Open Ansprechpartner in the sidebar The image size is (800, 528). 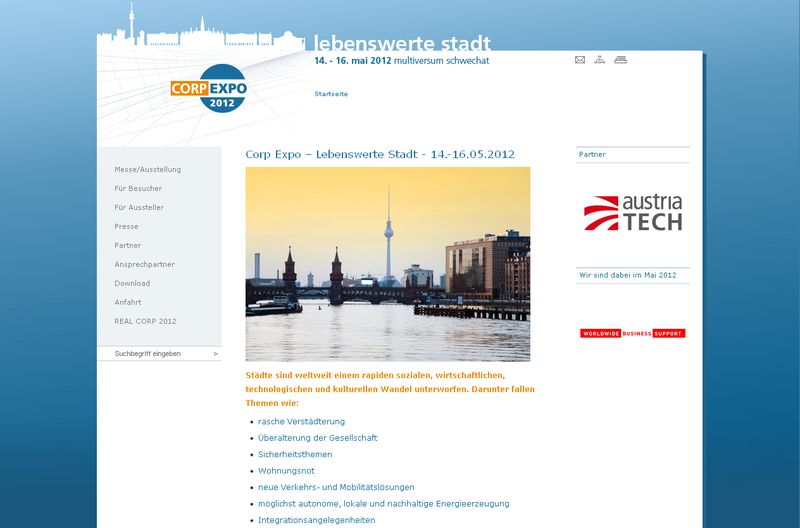point(144,265)
